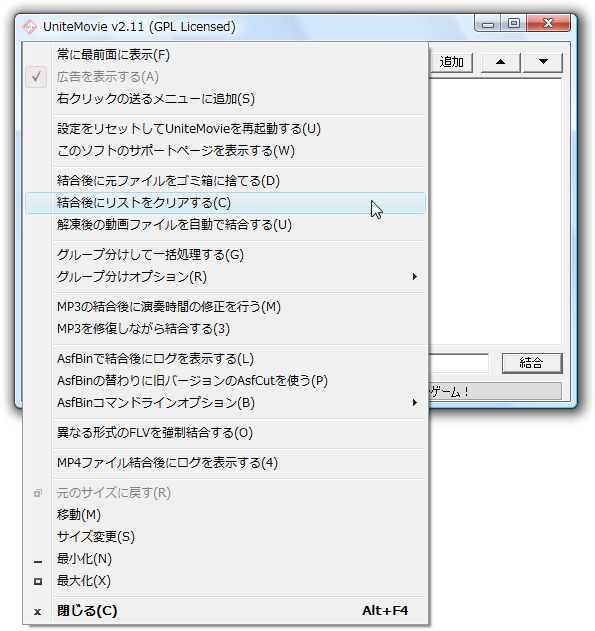595x631 pixels.
Task: Toggle 常に最前面に表示(F) menu item
Action: coord(225,55)
